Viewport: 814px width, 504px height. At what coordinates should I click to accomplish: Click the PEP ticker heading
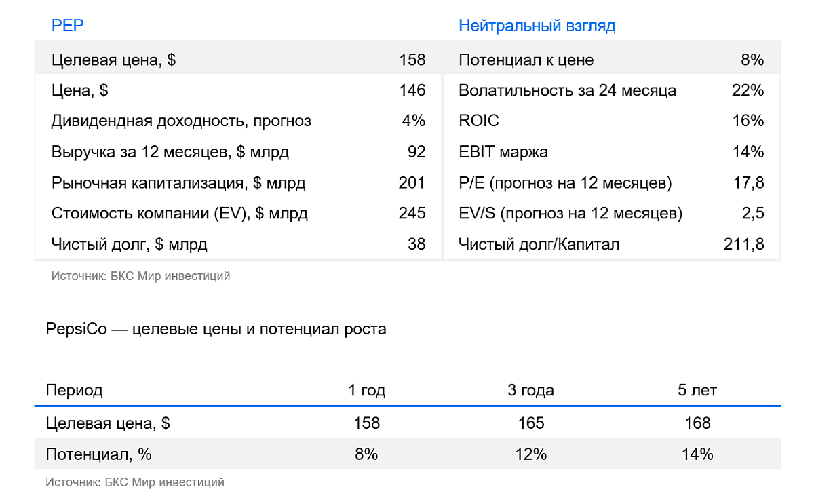[67, 26]
